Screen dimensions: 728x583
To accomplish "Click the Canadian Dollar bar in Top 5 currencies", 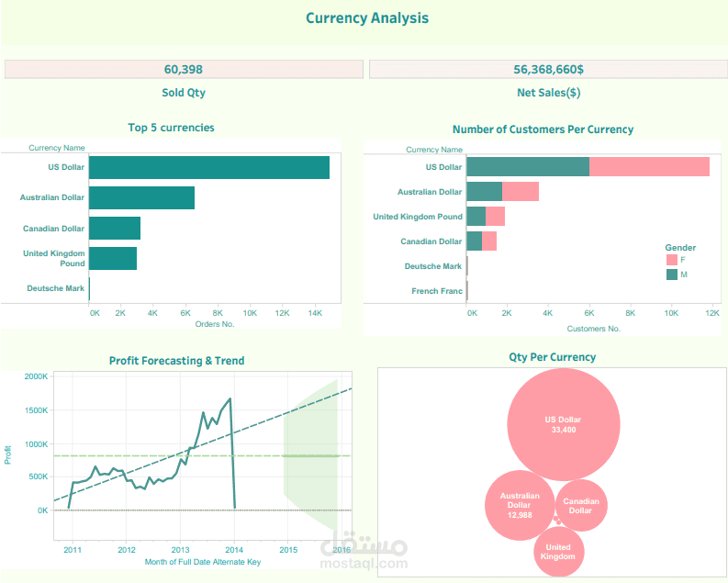I will [115, 228].
